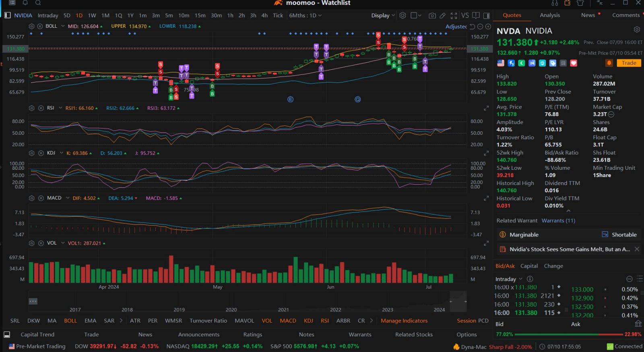This screenshot has height=352, width=644.
Task: Expand the KDJ indicator dropdown arrow
Action: (61, 153)
